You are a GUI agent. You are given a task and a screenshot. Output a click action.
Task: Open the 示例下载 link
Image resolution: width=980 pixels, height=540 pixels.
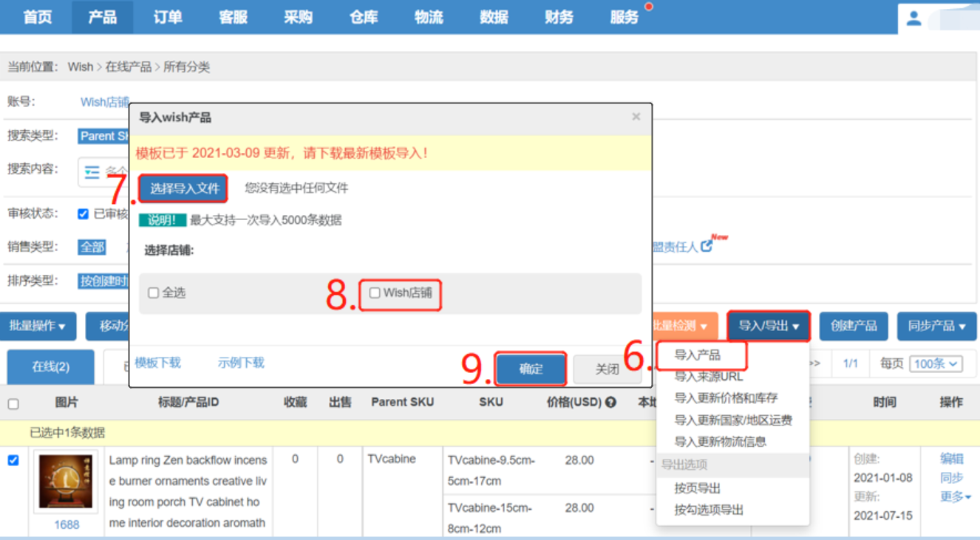tap(241, 363)
